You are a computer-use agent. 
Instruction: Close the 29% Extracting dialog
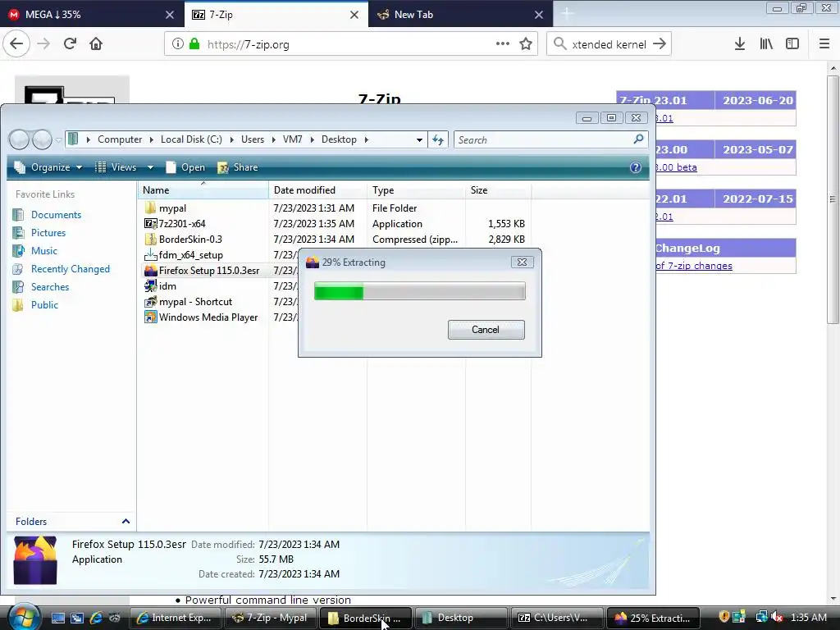[522, 262]
